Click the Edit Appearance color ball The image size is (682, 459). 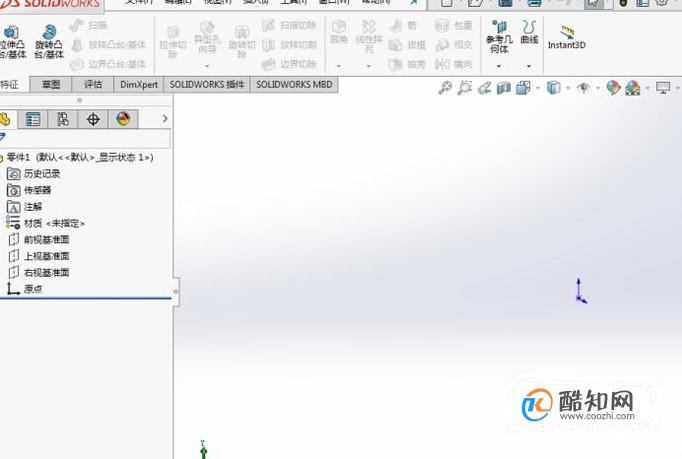click(613, 88)
